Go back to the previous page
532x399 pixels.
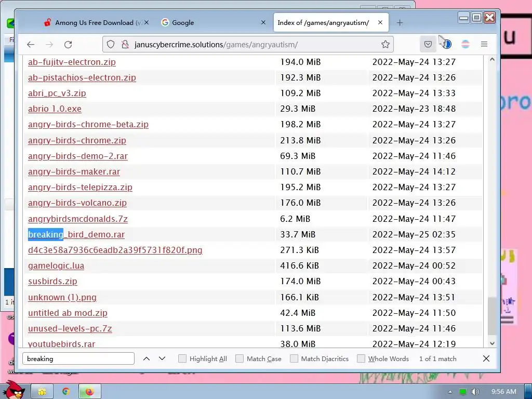point(31,45)
